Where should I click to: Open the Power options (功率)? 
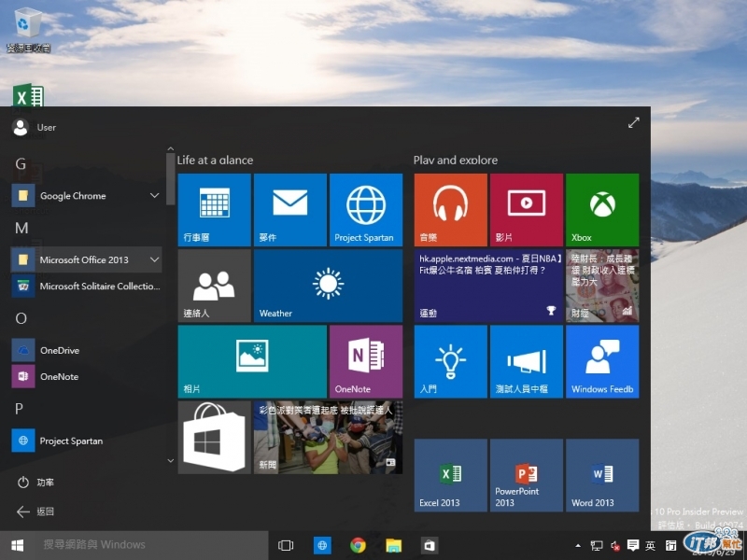click(35, 483)
